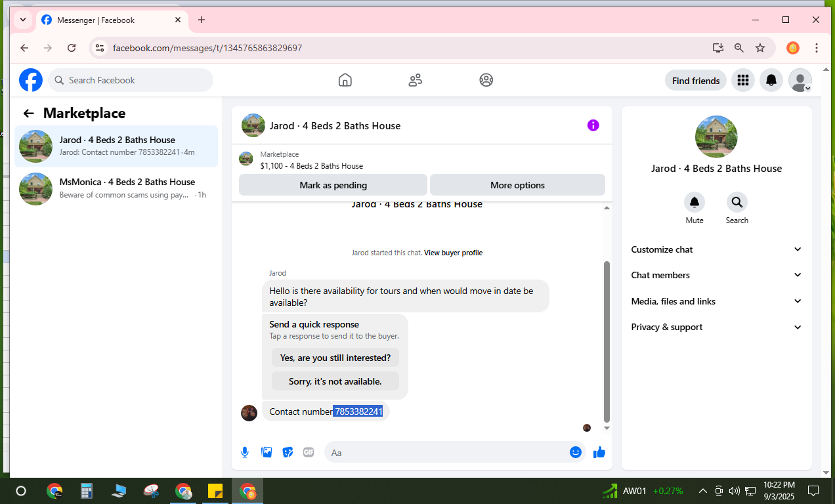
Task: Open the notifications bell icon
Action: (x=771, y=80)
